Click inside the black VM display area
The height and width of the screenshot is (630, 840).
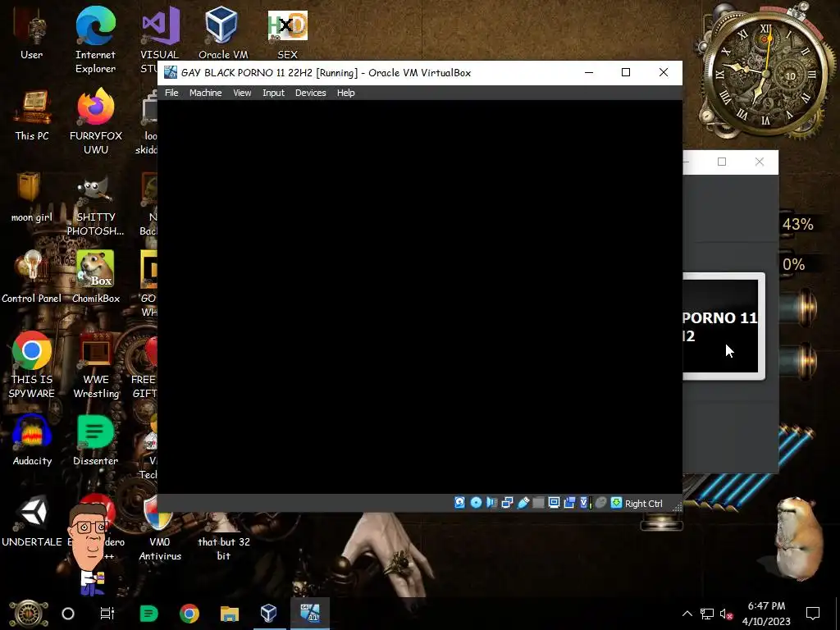point(419,296)
